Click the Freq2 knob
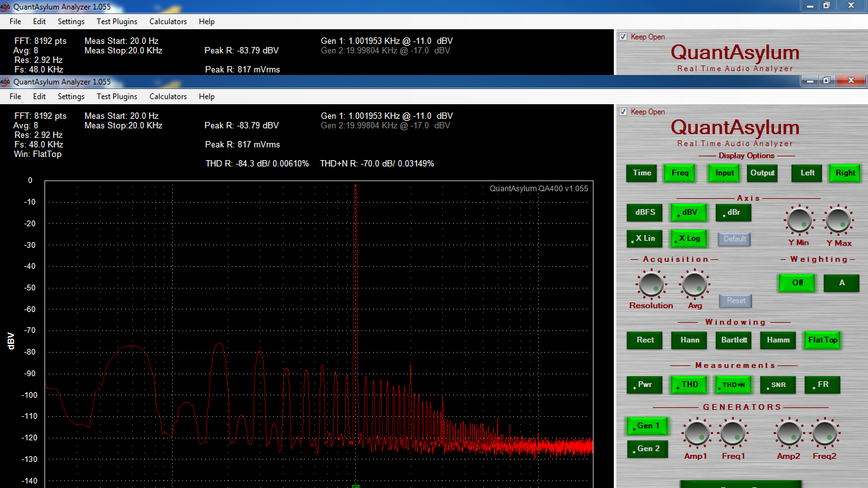Viewport: 868px width, 488px height. (825, 433)
